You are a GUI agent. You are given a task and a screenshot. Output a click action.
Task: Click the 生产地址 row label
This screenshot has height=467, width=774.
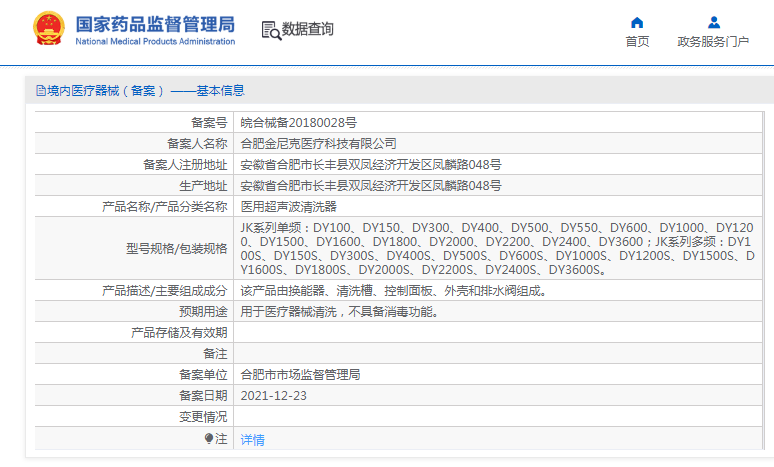(x=203, y=186)
